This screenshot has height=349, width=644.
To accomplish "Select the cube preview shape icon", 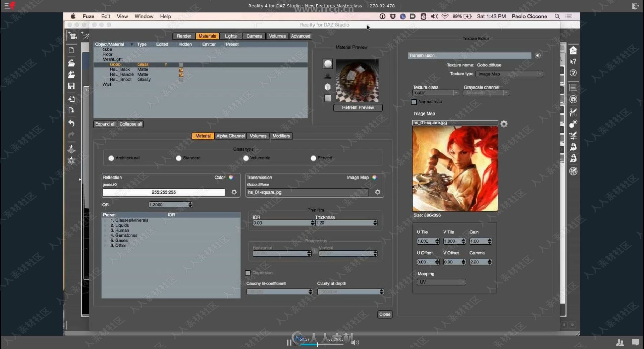I will [328, 87].
